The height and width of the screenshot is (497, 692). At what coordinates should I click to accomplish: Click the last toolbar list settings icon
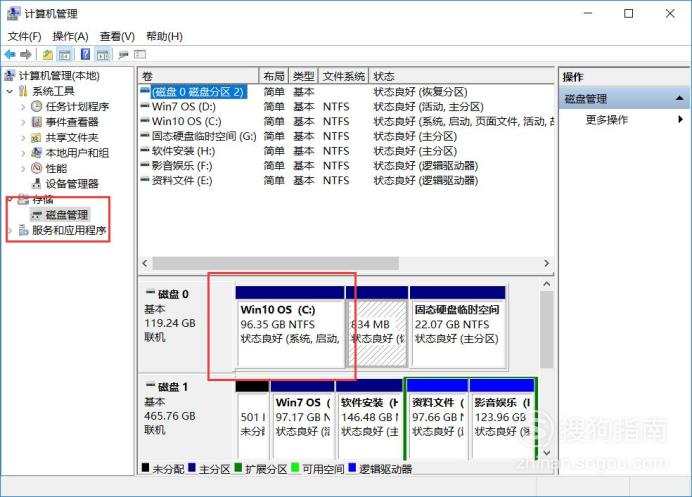tap(140, 55)
